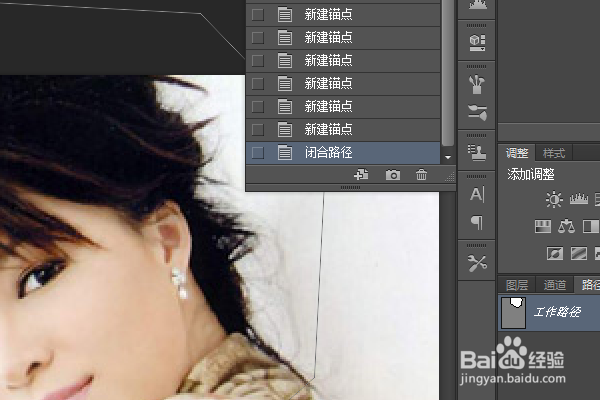Image resolution: width=600 pixels, height=400 pixels.
Task: Click the history panel scroll-down arrow
Action: (x=448, y=157)
